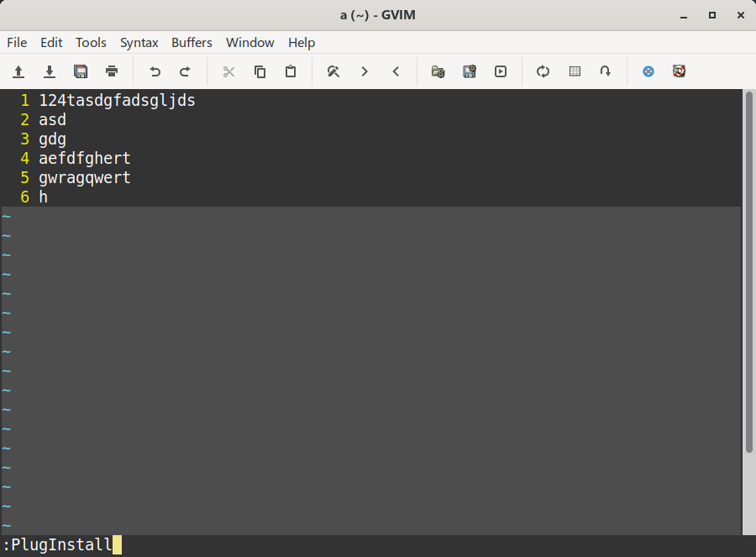
Task: Click the vertical scrollbar thumb
Action: click(748, 272)
